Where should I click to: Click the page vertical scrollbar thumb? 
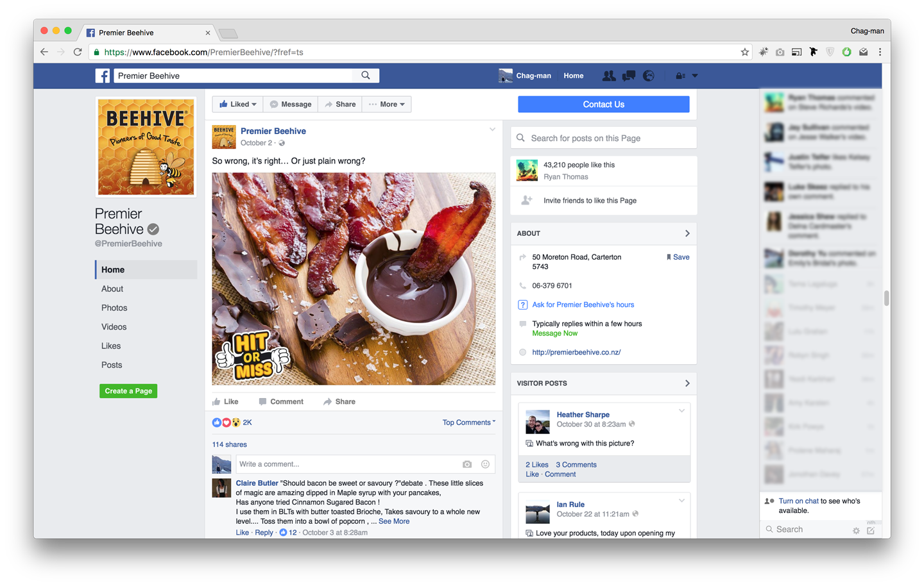pos(886,298)
